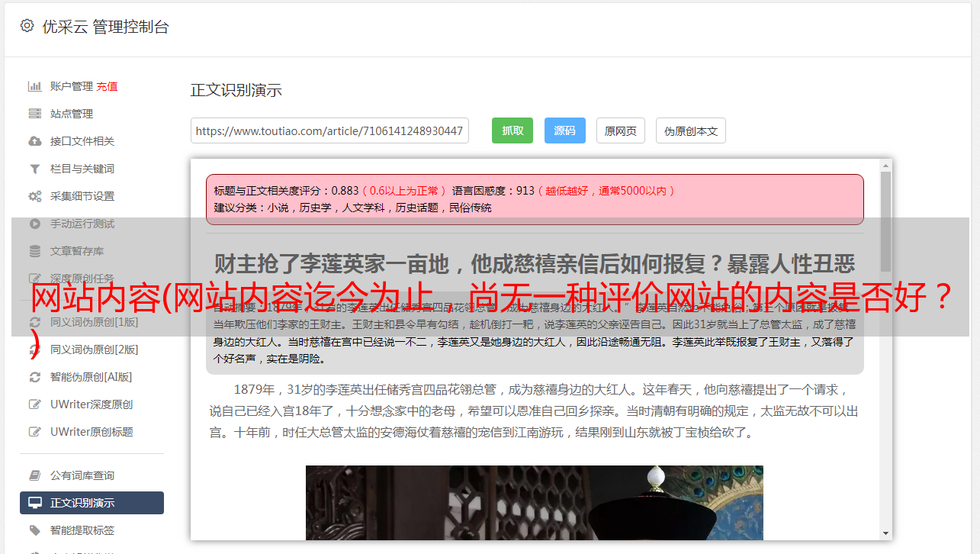Click the 智能伪原创[AI版] refresh icon

(34, 377)
